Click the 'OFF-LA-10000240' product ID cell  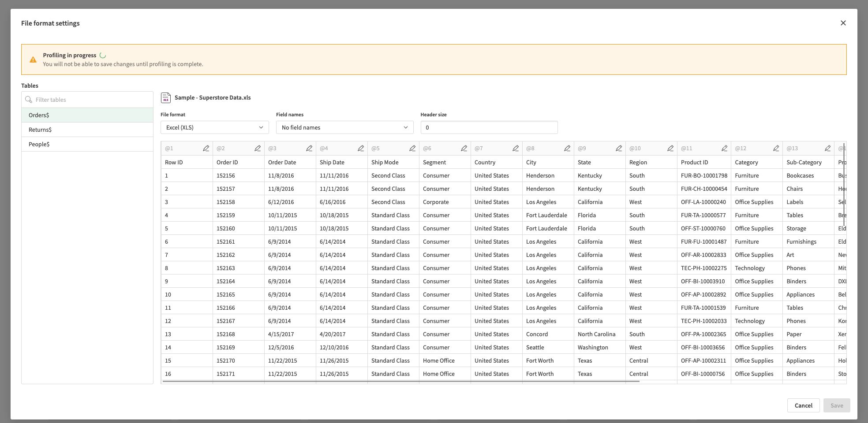(704, 202)
